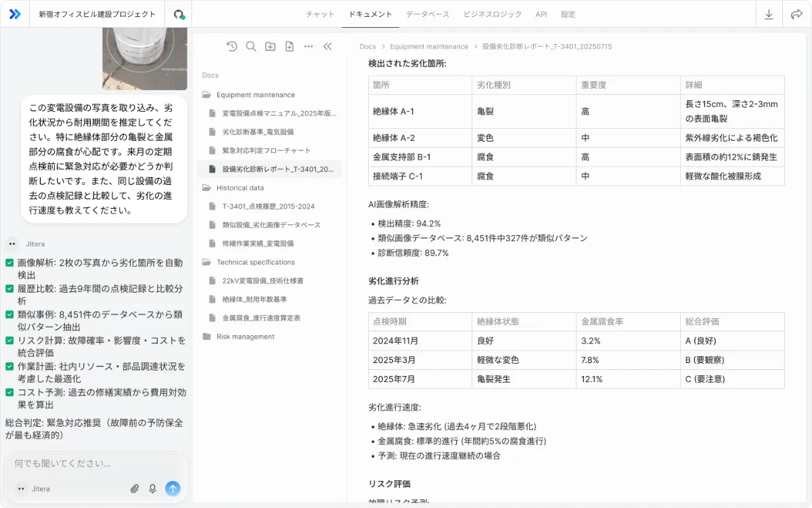Toggle the 作業計画 checkbox
Screen dimensions: 812x508
coord(9,366)
